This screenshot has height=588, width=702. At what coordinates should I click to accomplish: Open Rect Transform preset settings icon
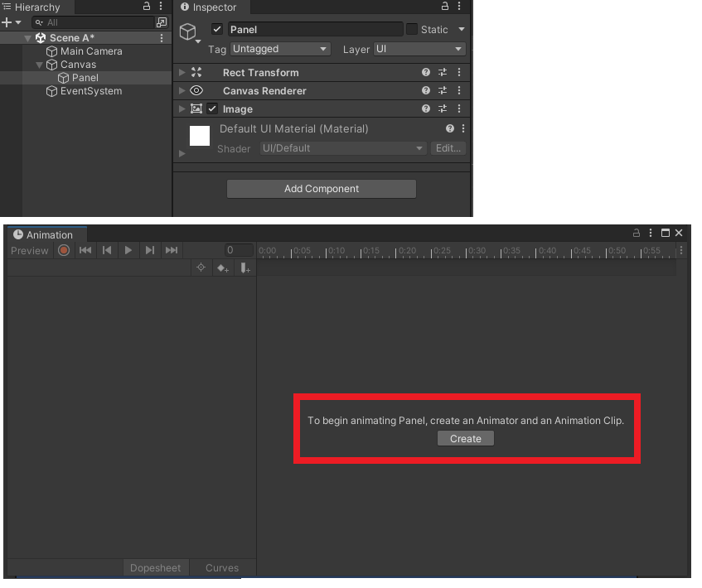pos(443,72)
